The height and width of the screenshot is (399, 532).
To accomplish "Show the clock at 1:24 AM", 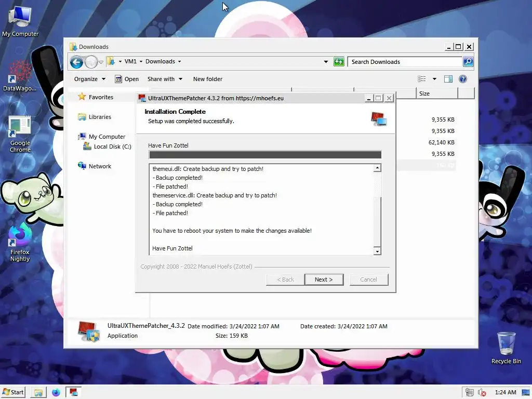I will coord(505,392).
